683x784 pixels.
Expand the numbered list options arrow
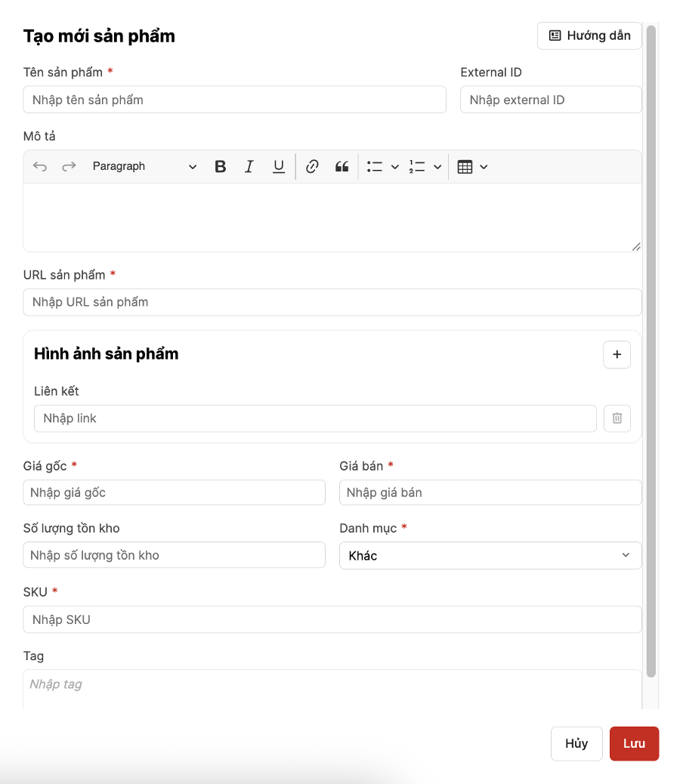coord(437,167)
